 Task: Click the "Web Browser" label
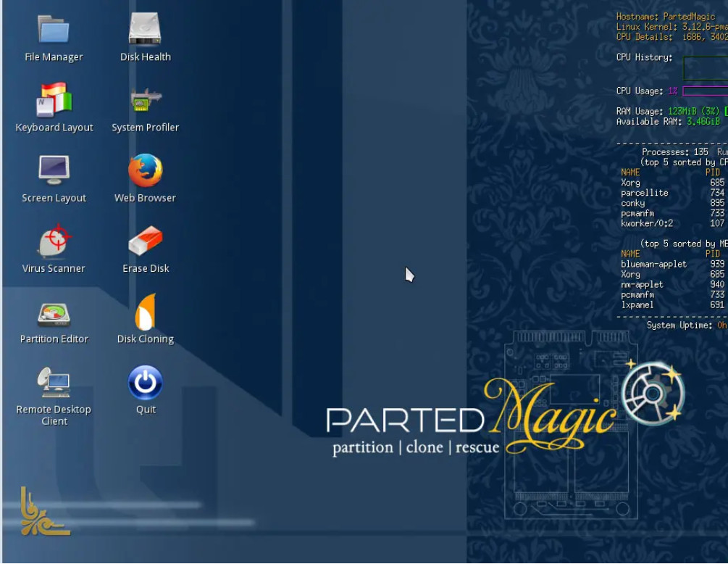[x=146, y=198]
